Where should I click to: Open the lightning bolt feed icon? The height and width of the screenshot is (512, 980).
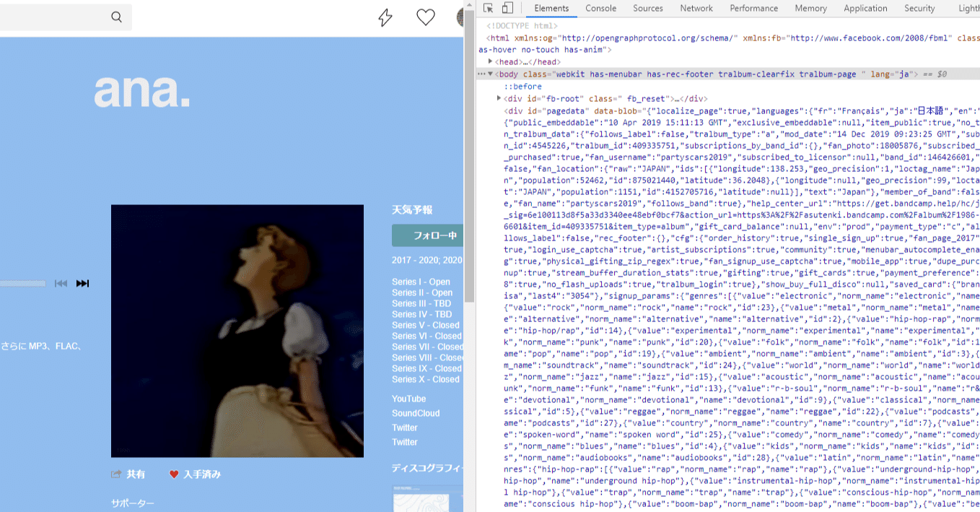click(x=385, y=17)
